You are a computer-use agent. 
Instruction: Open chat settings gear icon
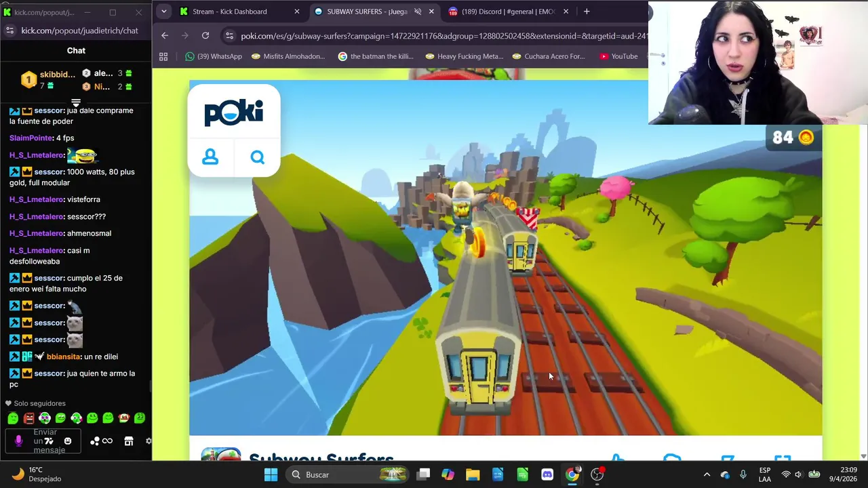149,441
